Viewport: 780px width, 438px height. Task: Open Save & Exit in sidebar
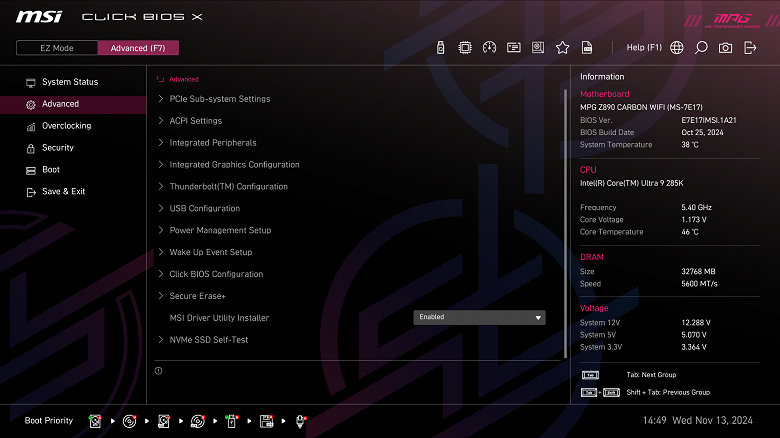[x=73, y=192]
